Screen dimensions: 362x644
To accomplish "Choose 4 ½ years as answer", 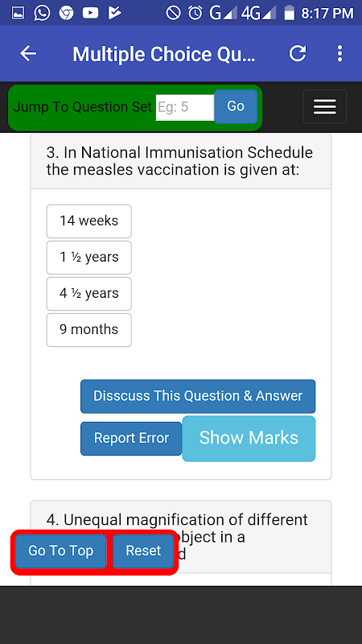I will (x=89, y=294).
